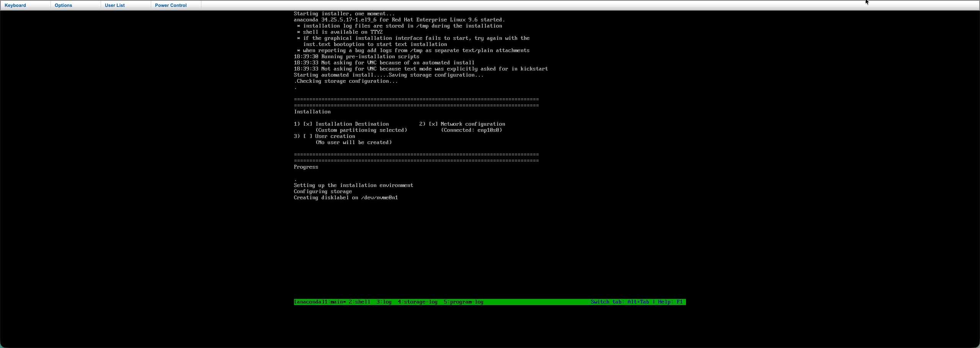
Task: Click the empty User creation checkbox
Action: click(x=308, y=136)
